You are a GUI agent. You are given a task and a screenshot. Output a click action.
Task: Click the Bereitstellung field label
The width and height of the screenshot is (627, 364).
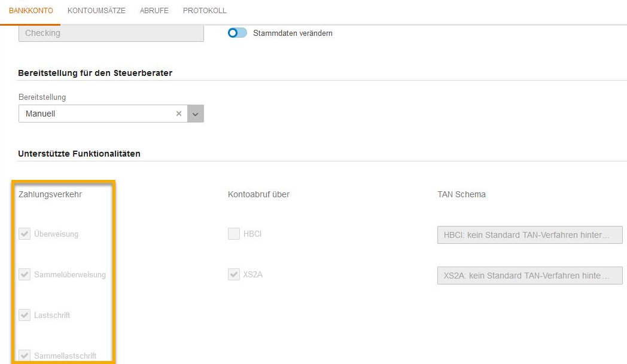[x=42, y=97]
